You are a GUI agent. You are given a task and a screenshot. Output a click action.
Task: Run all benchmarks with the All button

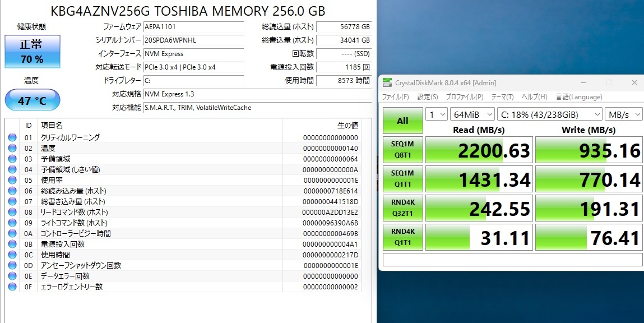[402, 121]
